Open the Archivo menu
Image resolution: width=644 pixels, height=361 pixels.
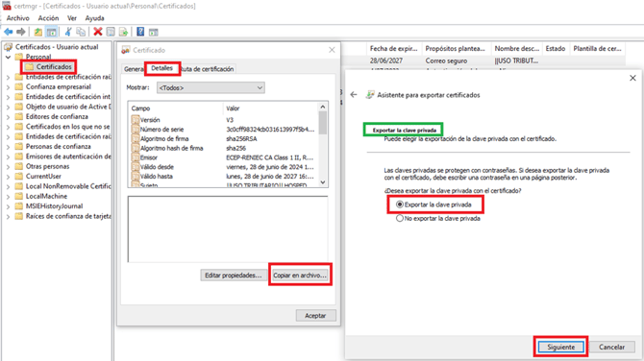(18, 18)
